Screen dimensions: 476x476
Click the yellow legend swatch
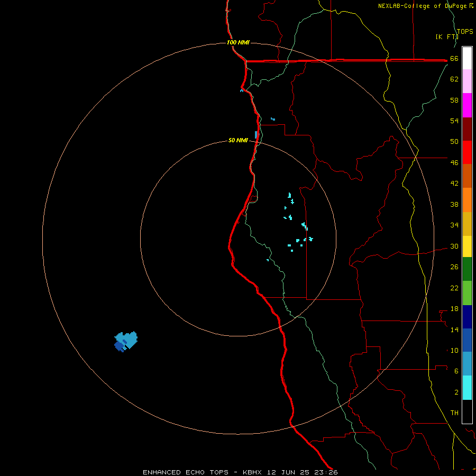click(467, 246)
